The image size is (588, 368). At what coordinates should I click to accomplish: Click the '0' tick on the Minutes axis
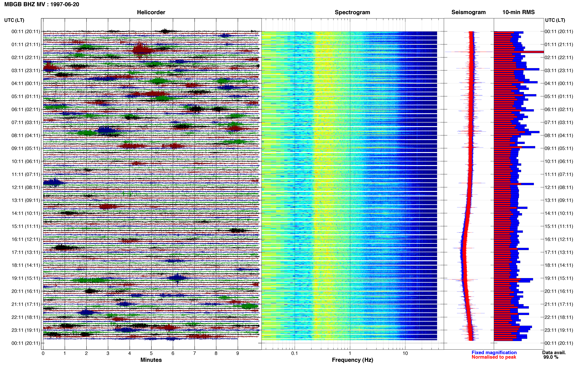43,353
